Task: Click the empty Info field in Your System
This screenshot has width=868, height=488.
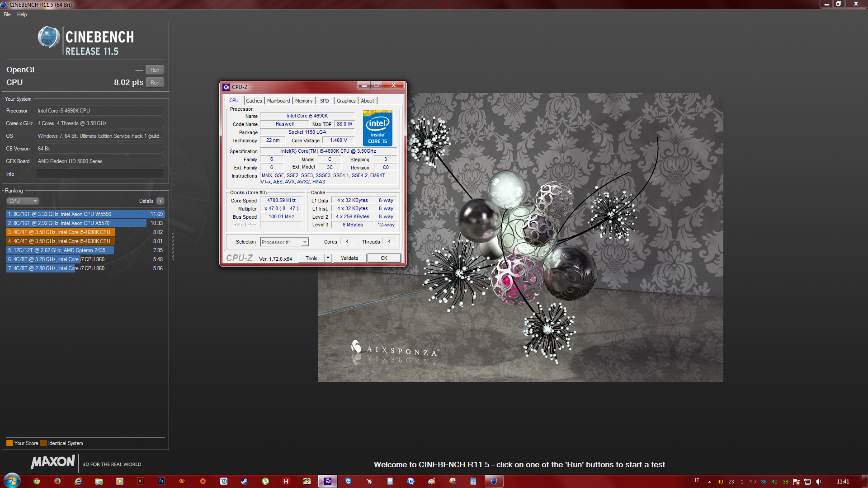Action: tap(100, 174)
